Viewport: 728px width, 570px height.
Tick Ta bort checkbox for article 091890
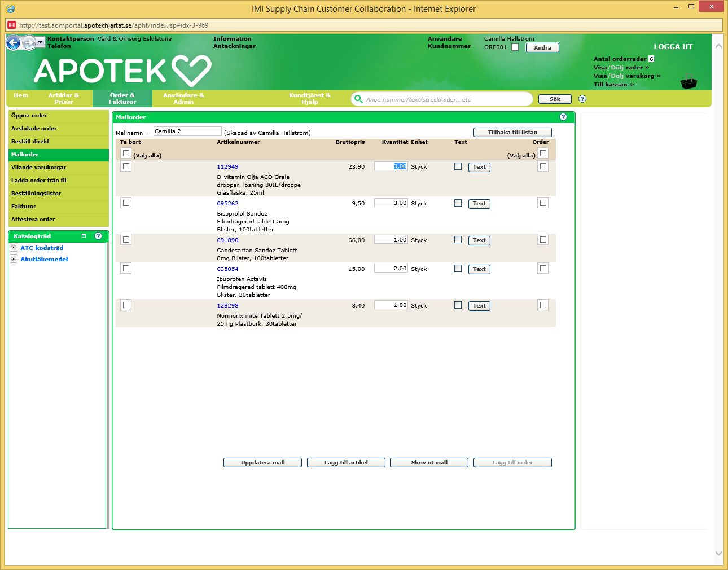[126, 239]
